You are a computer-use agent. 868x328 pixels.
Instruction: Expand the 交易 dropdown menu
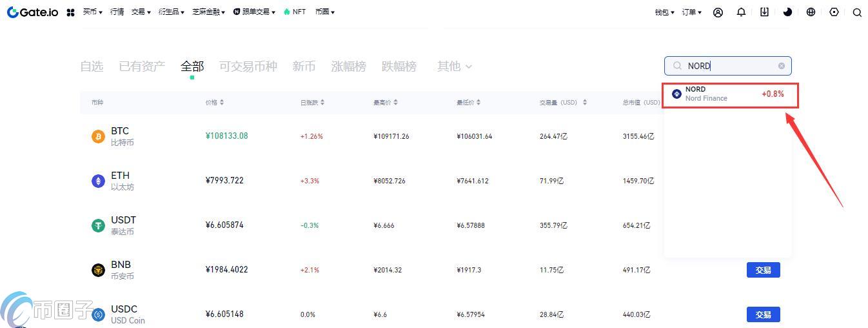click(x=141, y=12)
